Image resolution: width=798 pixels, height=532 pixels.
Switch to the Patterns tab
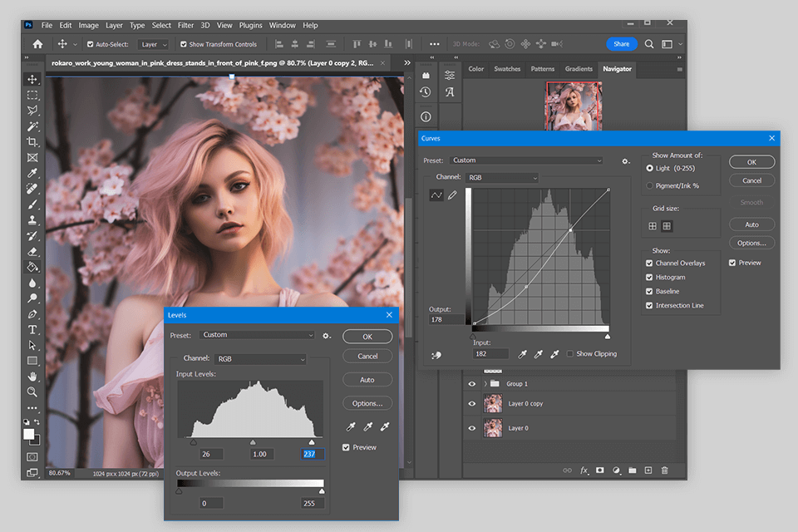tap(543, 69)
